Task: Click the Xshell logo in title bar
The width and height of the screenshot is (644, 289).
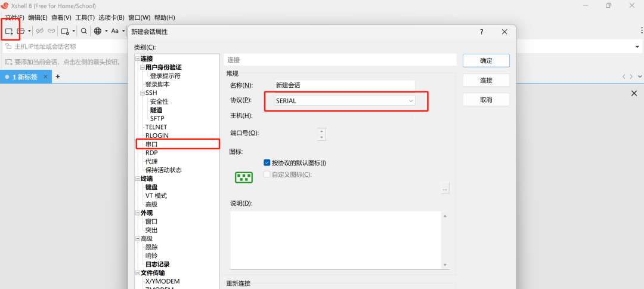Action: (x=5, y=5)
